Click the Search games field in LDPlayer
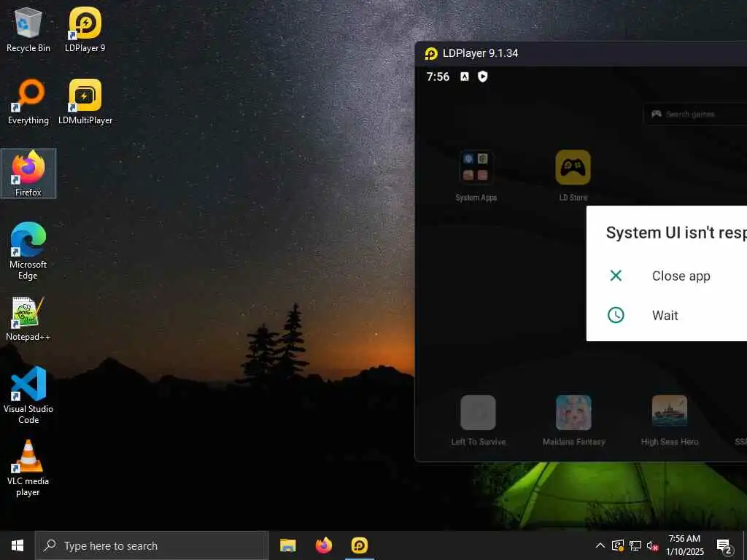 pos(695,114)
